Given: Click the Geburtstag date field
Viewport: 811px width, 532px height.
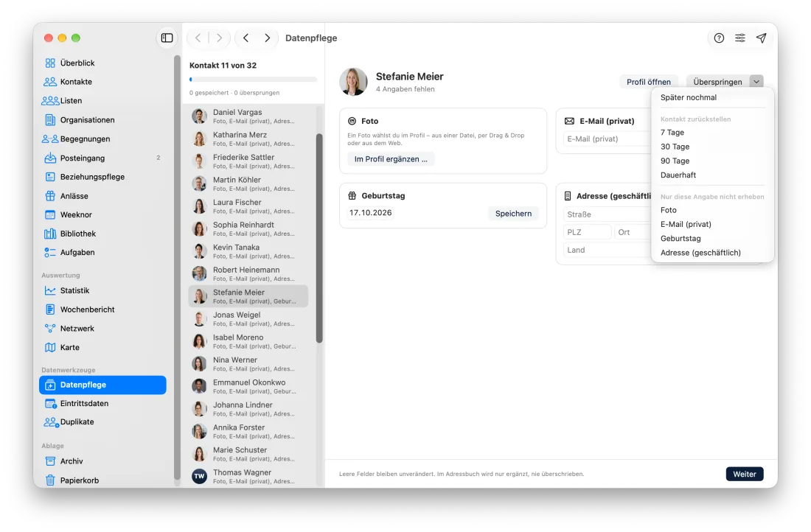Looking at the screenshot, I should click(370, 213).
